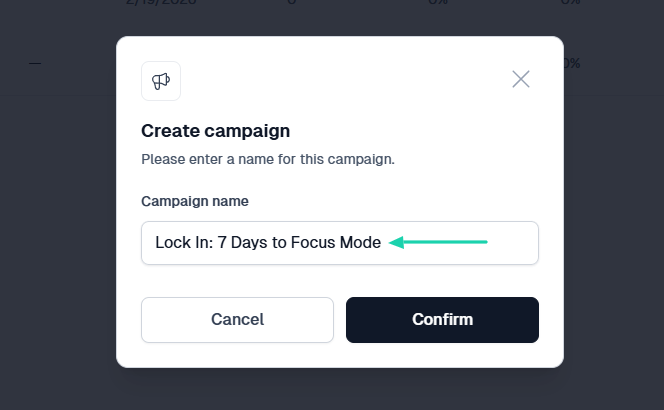Place cursor after "Focus Mode" text
Image resolution: width=664 pixels, height=410 pixels.
(x=382, y=242)
